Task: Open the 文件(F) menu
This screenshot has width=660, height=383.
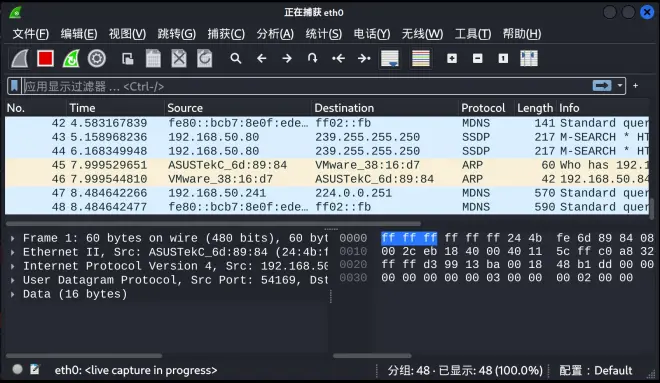Action: click(31, 34)
